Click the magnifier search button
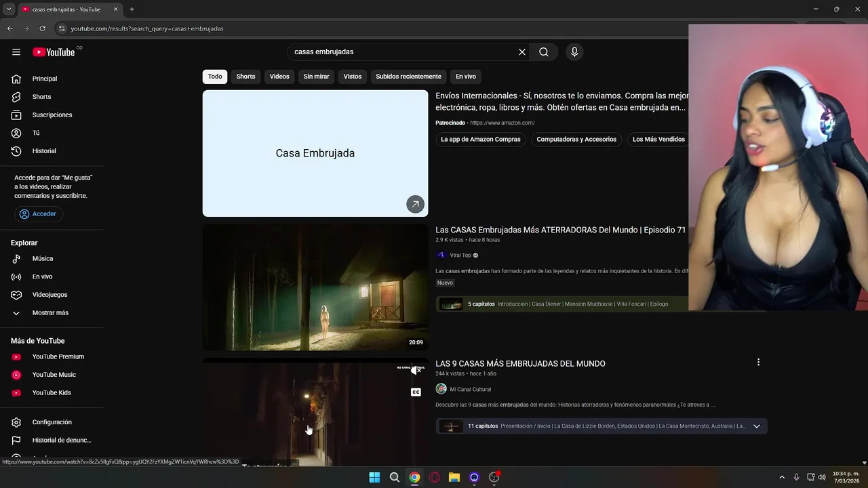This screenshot has height=488, width=868. point(544,52)
